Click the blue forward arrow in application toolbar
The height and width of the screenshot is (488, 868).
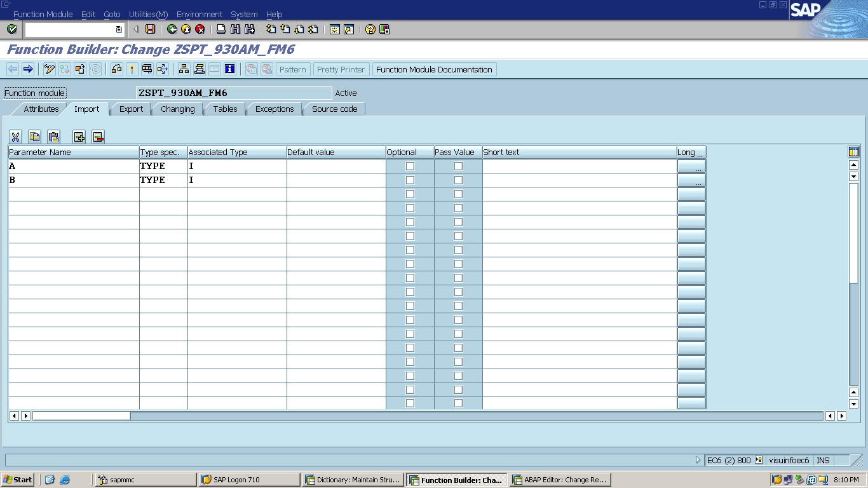click(x=28, y=69)
